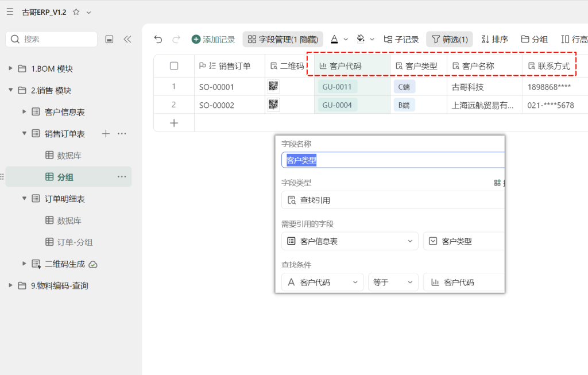This screenshot has height=375, width=588.
Task: Open 字段管理(1 隐藏) field manager
Action: (x=283, y=40)
